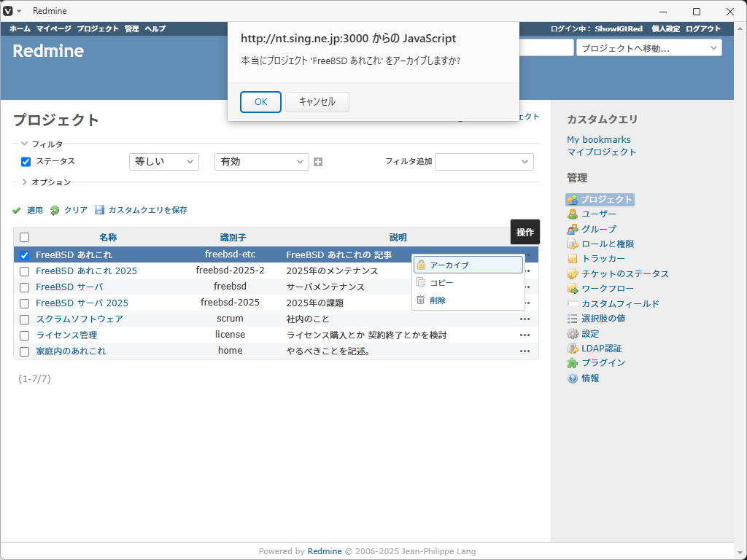This screenshot has width=747, height=560.
Task: Open ヘルプ in the top menu
Action: tap(155, 29)
